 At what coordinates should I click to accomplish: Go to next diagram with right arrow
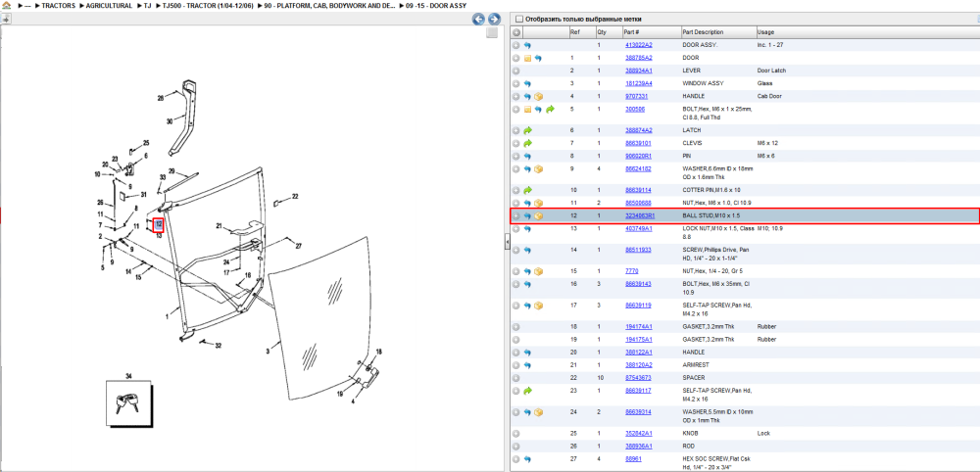pyautogui.click(x=493, y=19)
